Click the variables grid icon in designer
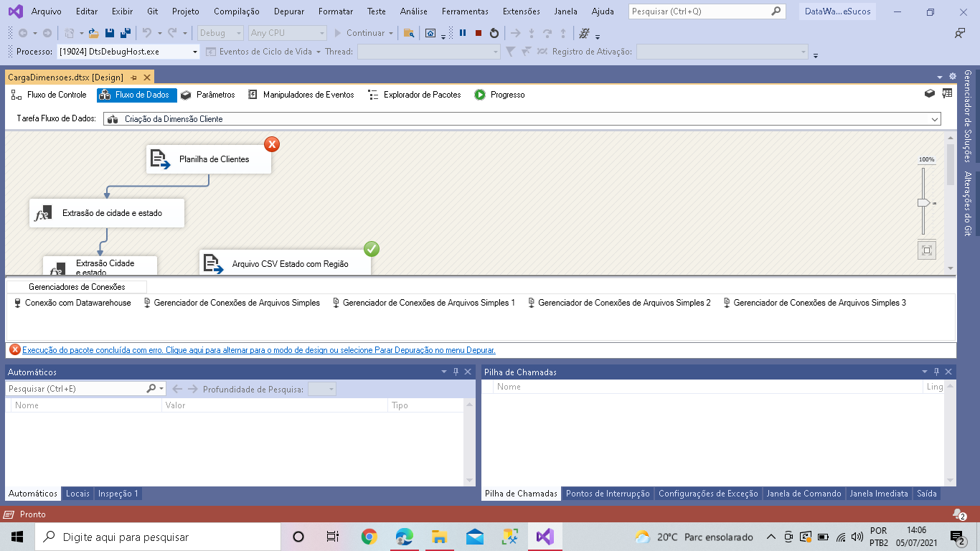This screenshot has width=980, height=551. tap(947, 93)
